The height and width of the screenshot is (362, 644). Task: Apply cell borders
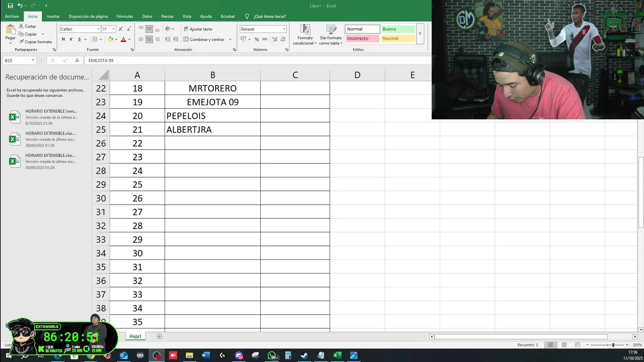(x=95, y=39)
